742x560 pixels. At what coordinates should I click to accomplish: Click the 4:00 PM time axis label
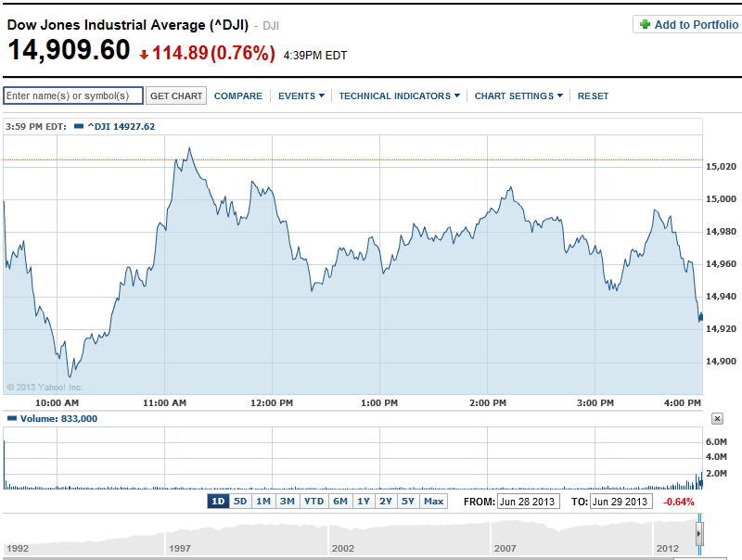683,403
